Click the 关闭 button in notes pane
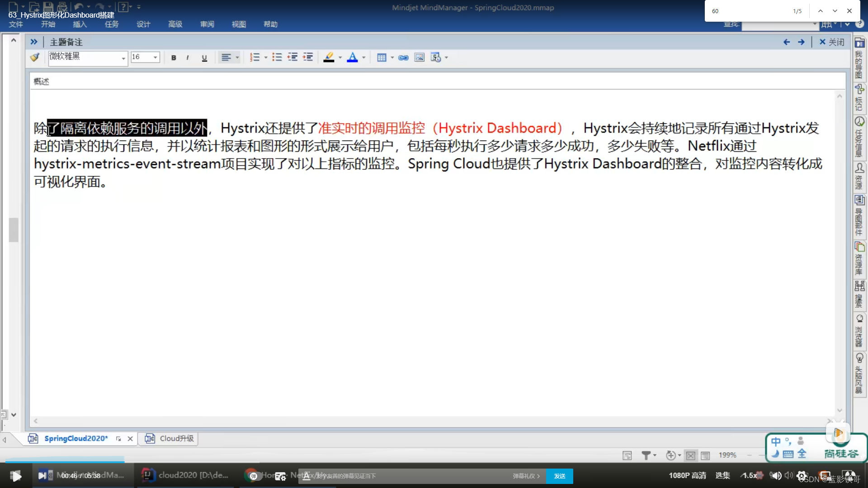The height and width of the screenshot is (488, 868). [x=832, y=42]
